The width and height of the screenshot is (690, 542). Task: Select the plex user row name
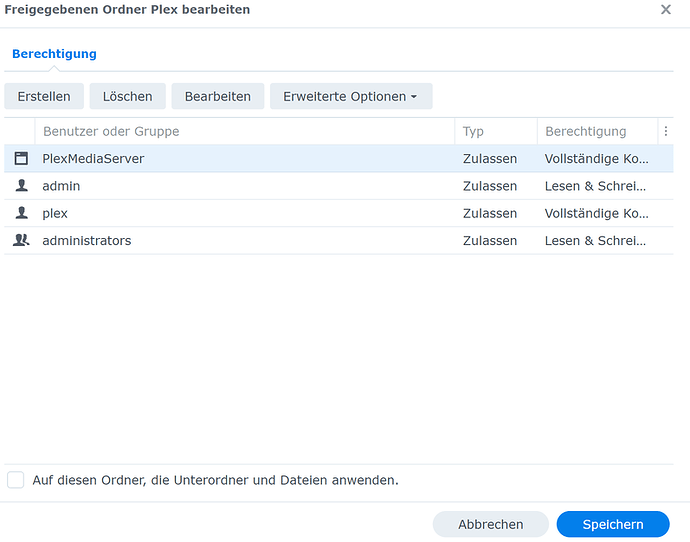[x=55, y=213]
